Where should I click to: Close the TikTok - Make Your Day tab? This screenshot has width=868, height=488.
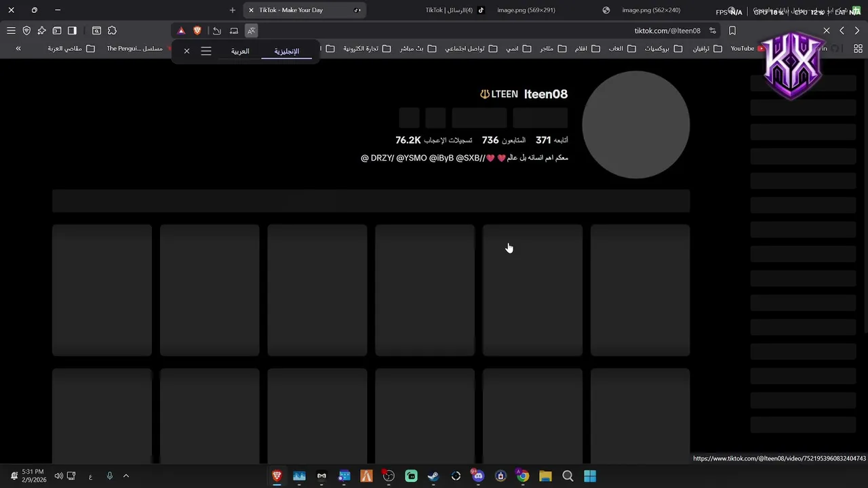251,10
